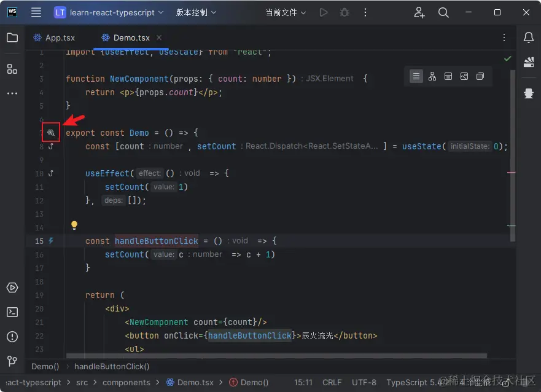Click the handleButtonClick() breadcrumb at the bottom

coord(112,366)
